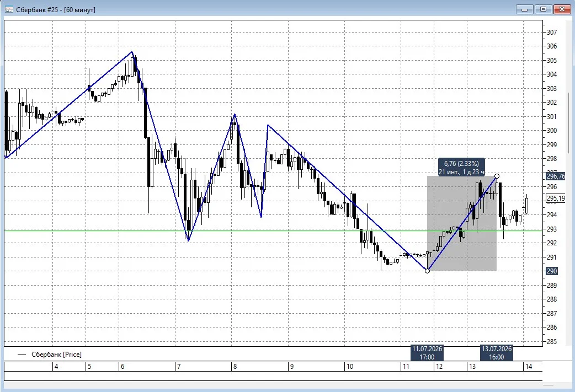The image size is (575, 392).
Task: Click day 11 on the time axis
Action: pyautogui.click(x=406, y=366)
